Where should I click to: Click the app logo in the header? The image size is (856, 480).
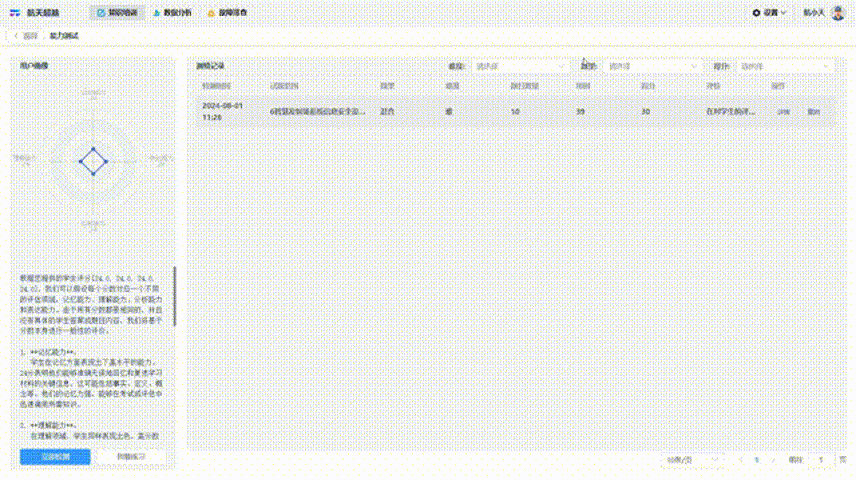pos(15,13)
